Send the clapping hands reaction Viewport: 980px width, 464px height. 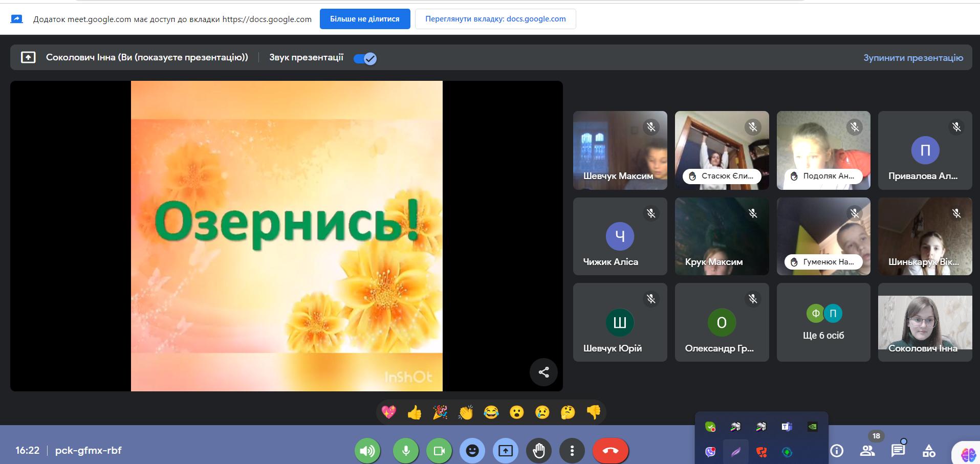click(x=466, y=412)
